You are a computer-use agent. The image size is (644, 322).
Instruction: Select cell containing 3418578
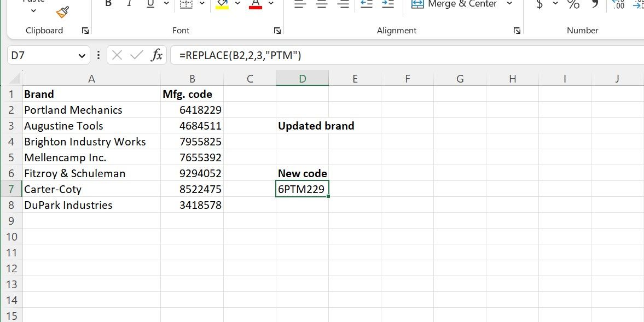[x=192, y=205]
